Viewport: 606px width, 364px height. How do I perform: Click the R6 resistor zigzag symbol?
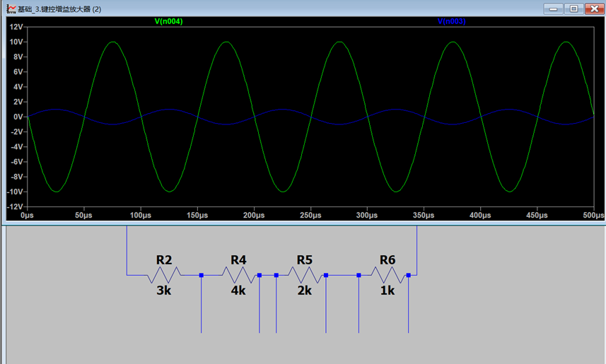(388, 275)
